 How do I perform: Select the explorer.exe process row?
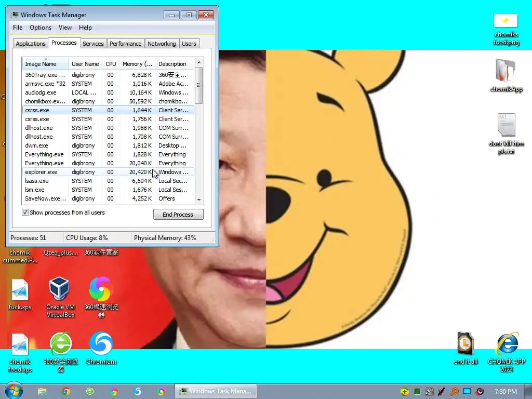pyautogui.click(x=108, y=171)
